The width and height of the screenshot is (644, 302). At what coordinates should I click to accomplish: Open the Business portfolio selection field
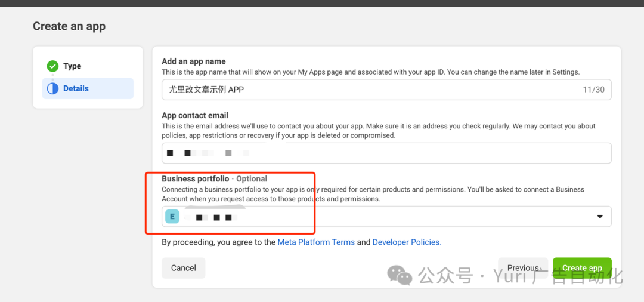point(386,217)
